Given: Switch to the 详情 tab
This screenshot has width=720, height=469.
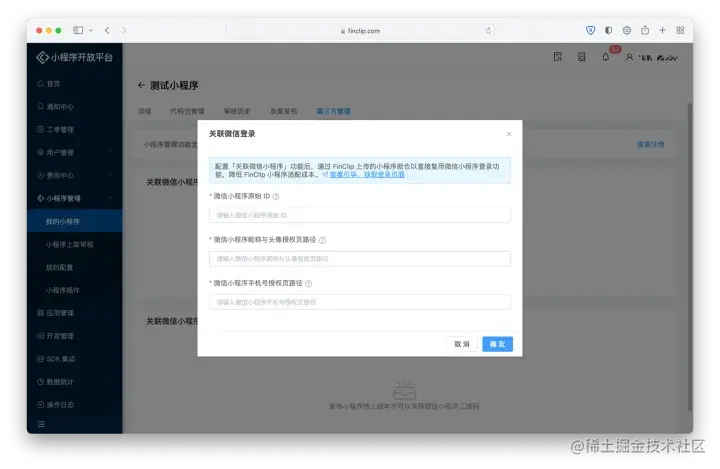Looking at the screenshot, I should coord(144,111).
